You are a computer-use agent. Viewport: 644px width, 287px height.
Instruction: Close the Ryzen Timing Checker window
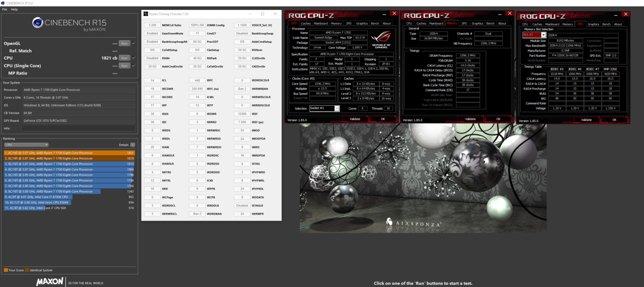pos(275,14)
